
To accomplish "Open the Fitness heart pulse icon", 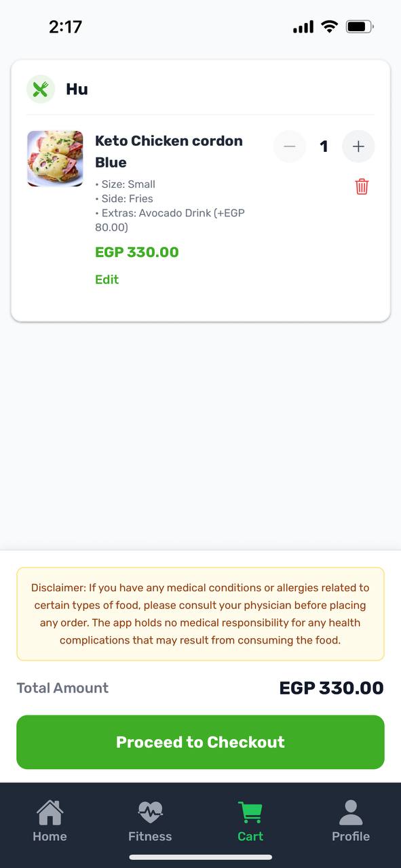I will tap(150, 812).
